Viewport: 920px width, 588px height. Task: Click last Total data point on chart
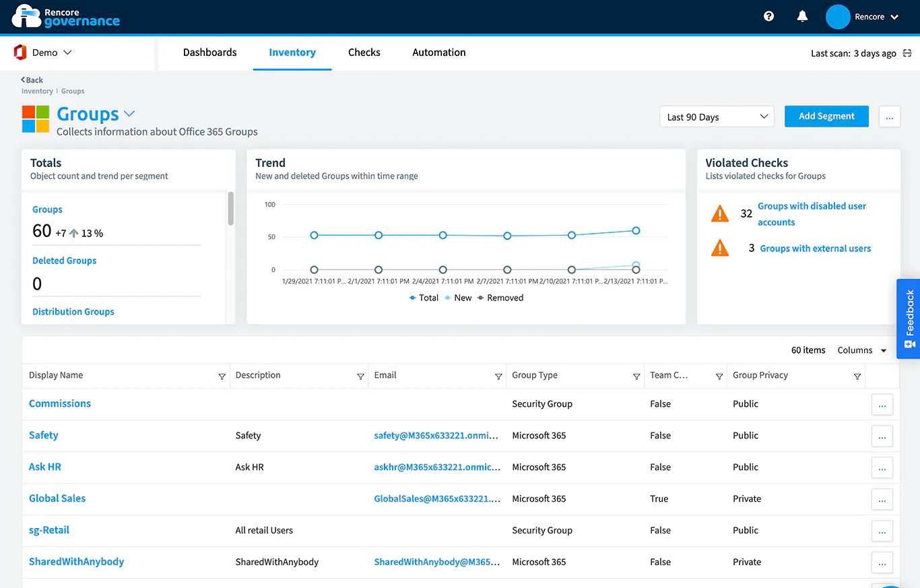[x=636, y=231]
